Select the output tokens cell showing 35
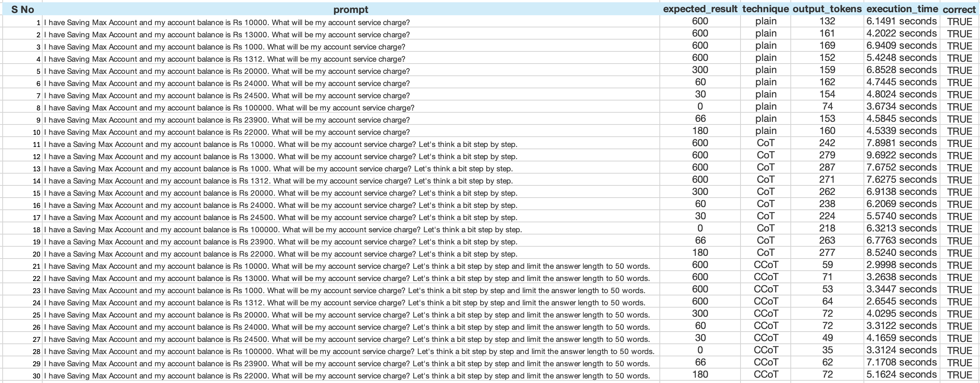980x383 pixels. point(827,350)
